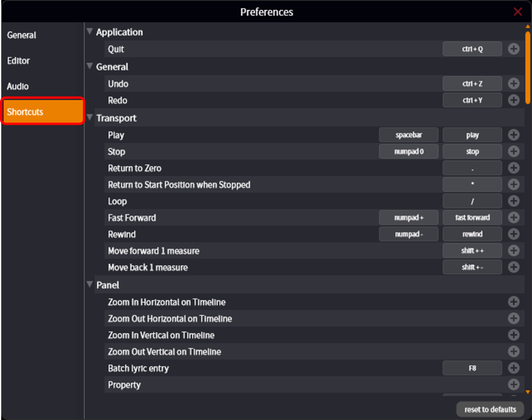
Task: Collapse the Transport shortcuts section
Action: pyautogui.click(x=89, y=118)
